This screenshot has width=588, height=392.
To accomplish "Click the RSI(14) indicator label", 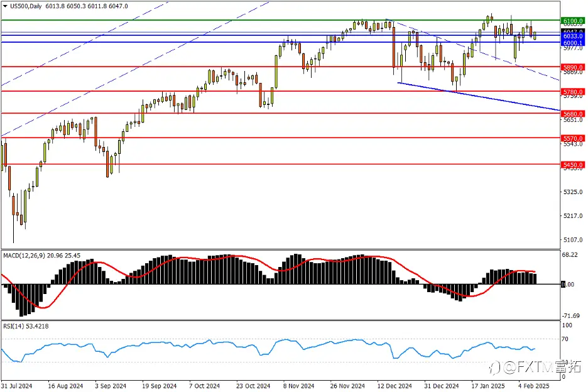I will (x=14, y=327).
